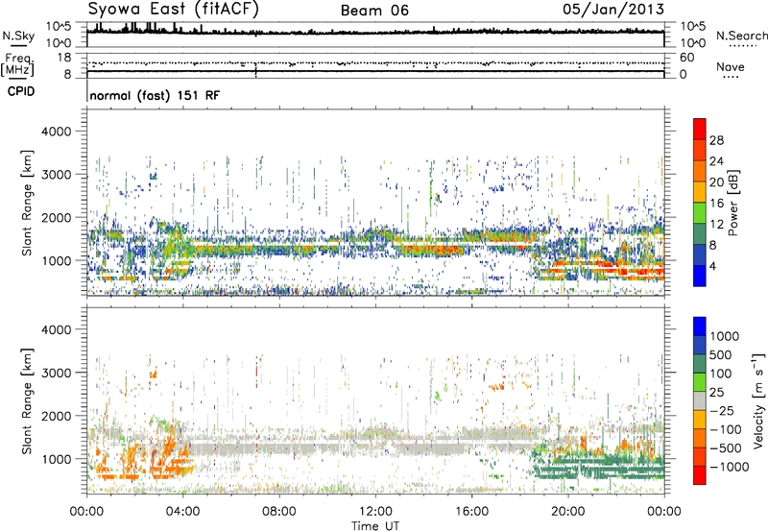Click the "60" Nave axis tick label
This screenshot has width=768, height=532.
pyautogui.click(x=686, y=58)
